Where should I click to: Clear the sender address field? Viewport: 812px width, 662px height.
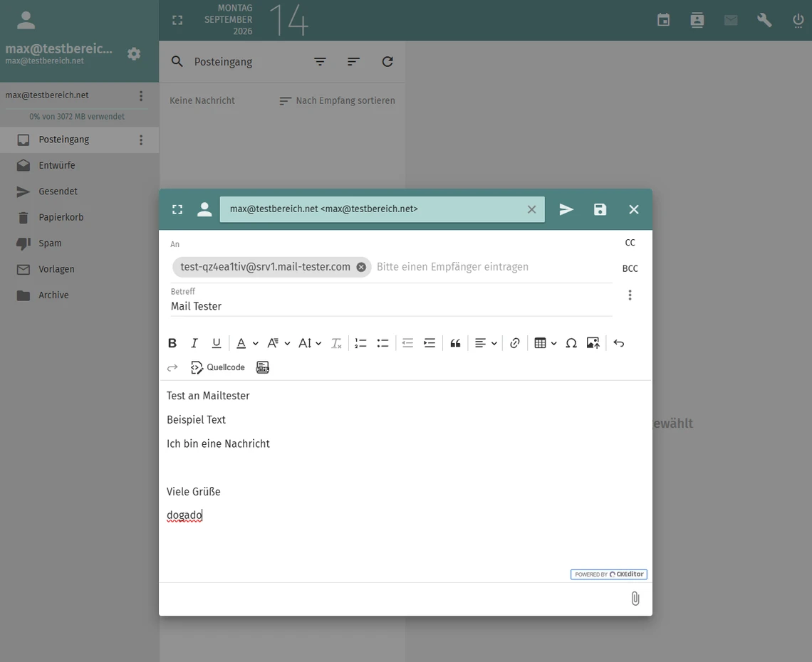click(531, 209)
